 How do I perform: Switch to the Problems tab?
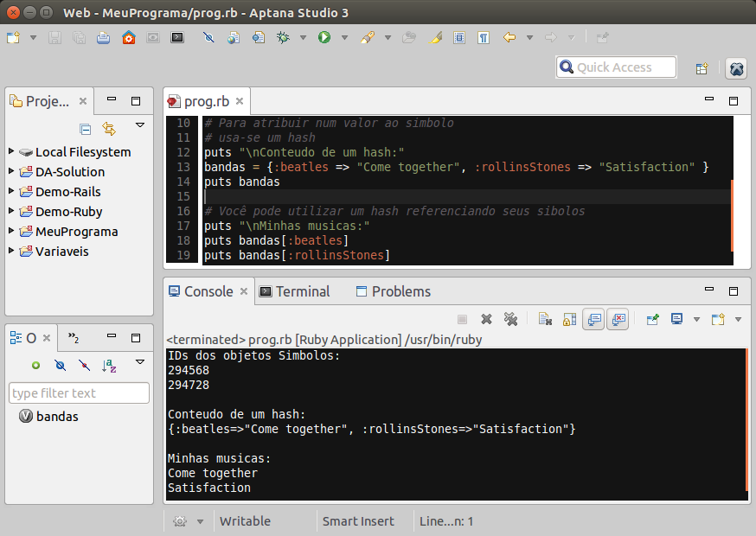click(x=393, y=291)
